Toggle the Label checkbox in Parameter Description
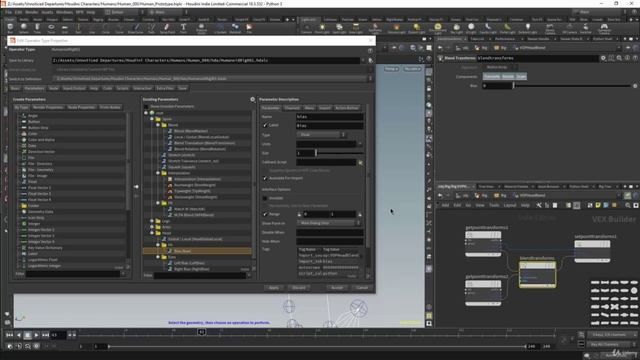 (265, 125)
